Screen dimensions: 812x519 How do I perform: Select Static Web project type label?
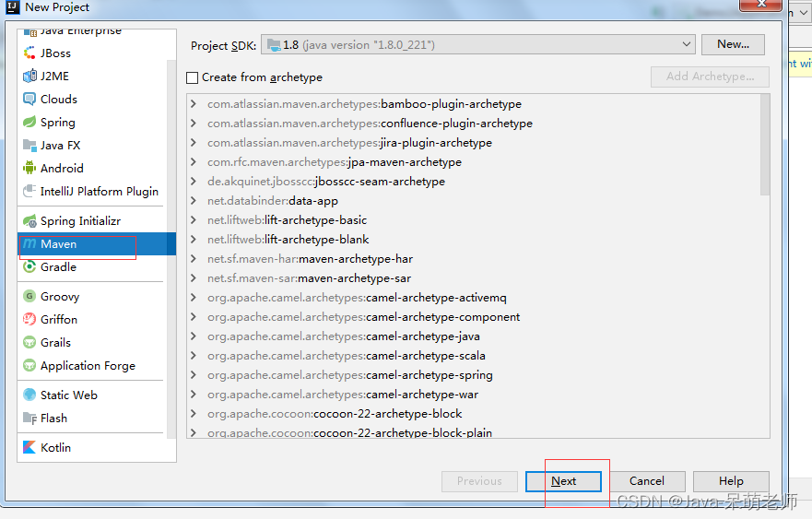[69, 395]
